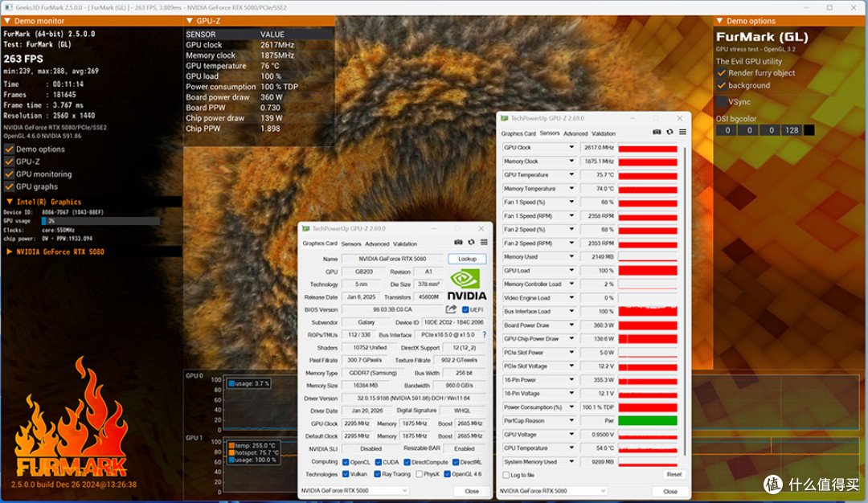The image size is (868, 503).
Task: Open PerfCap Reason sensor dropdown
Action: pos(571,420)
